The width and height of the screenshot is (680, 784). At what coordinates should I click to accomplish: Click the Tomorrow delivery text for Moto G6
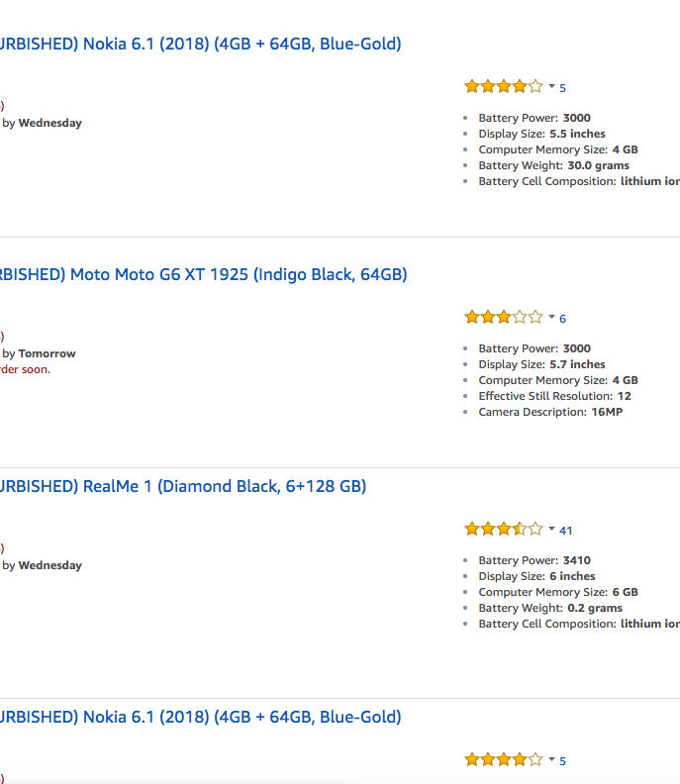47,353
